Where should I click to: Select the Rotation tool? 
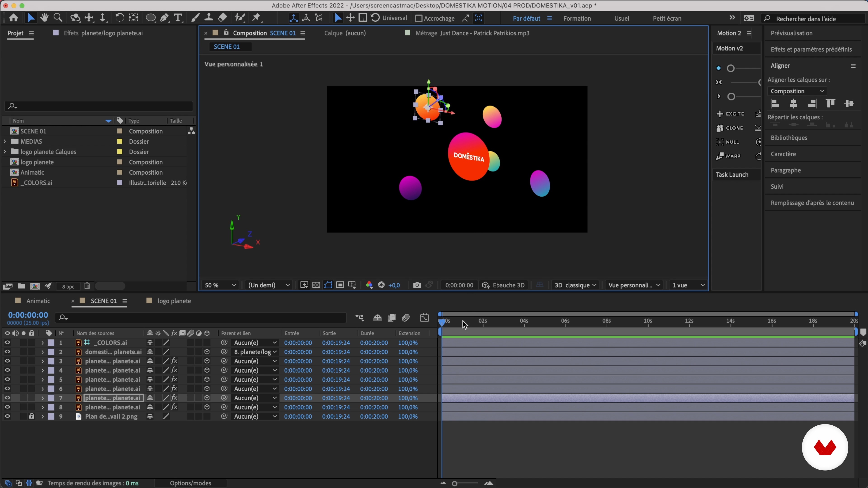tap(119, 18)
